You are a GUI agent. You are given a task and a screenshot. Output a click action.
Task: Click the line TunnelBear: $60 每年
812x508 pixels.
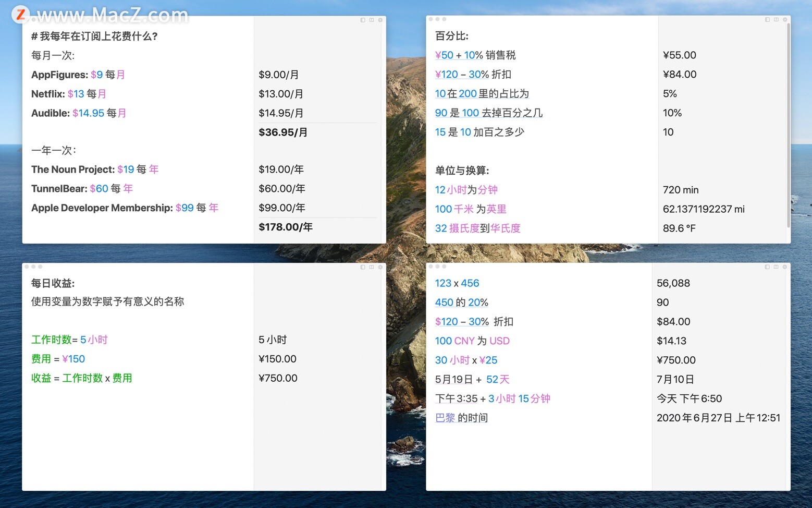pyautogui.click(x=82, y=189)
